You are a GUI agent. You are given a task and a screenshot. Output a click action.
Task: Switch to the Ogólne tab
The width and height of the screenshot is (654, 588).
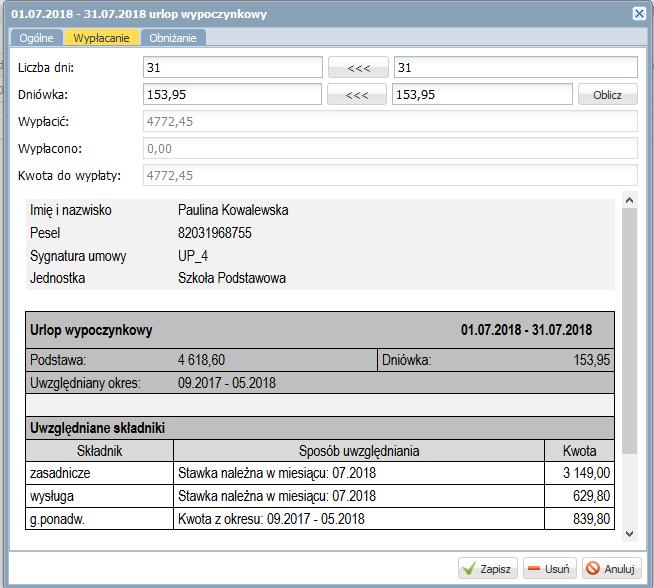[37, 38]
